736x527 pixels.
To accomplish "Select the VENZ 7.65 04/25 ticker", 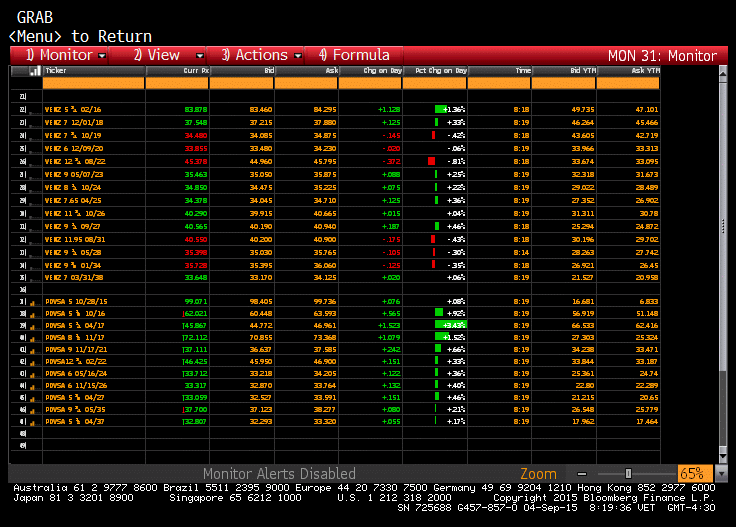I will pyautogui.click(x=73, y=201).
